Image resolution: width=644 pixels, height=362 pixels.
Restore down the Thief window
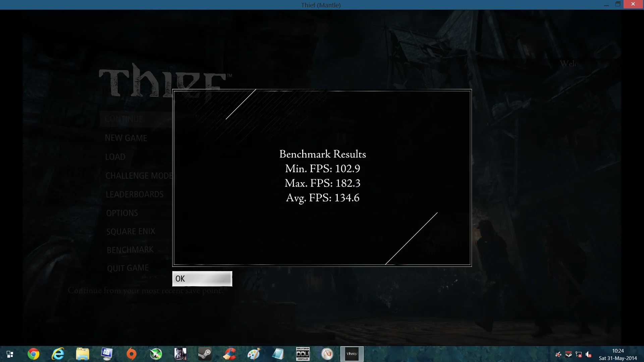point(618,4)
